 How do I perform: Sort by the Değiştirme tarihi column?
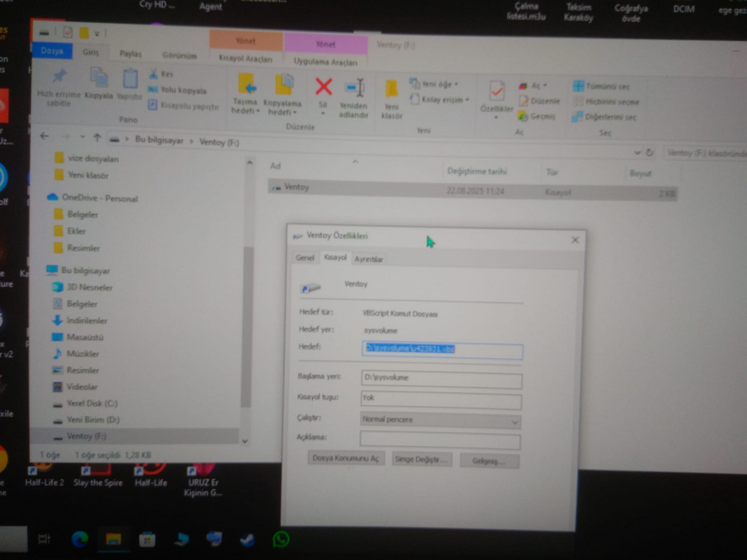[477, 171]
